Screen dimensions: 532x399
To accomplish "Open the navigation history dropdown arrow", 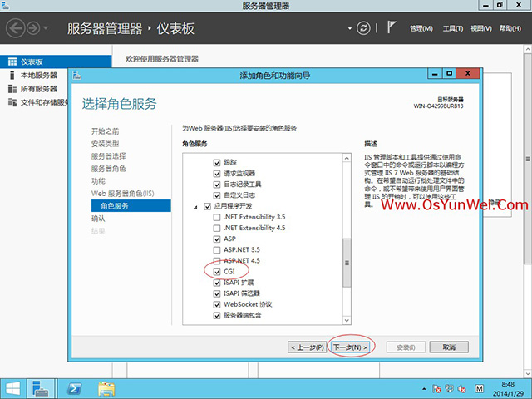I will point(46,28).
